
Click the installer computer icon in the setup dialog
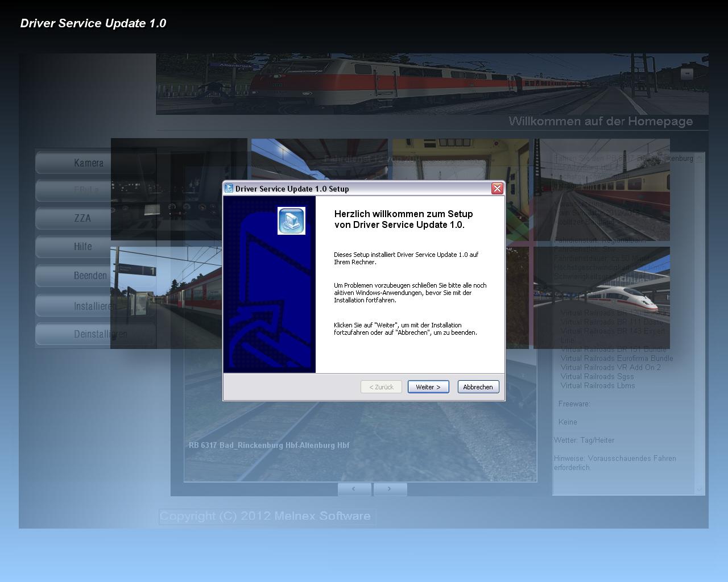(x=291, y=221)
